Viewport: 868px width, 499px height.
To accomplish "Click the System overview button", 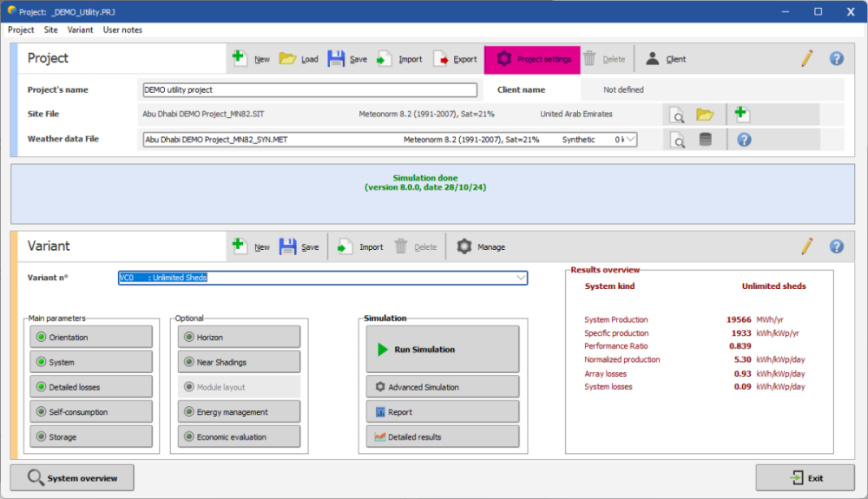I will [x=72, y=478].
